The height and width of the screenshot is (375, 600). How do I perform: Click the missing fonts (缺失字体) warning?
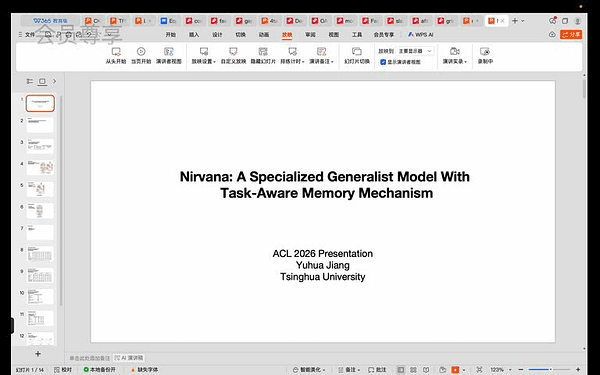[x=144, y=370]
